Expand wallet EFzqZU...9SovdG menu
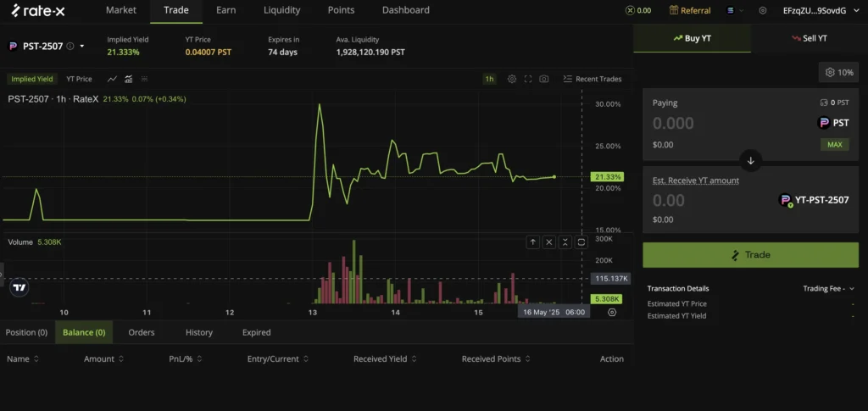Viewport: 868px width, 411px height. point(821,10)
